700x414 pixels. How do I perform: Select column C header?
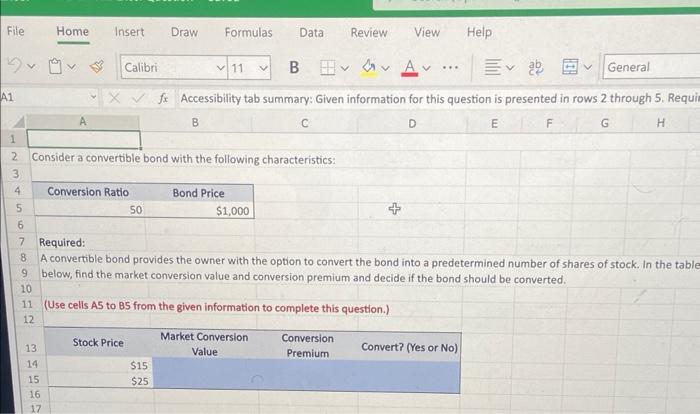(x=304, y=123)
